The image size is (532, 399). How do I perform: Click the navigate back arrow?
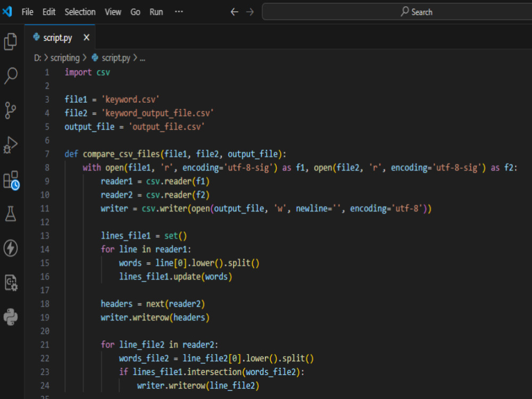(234, 12)
